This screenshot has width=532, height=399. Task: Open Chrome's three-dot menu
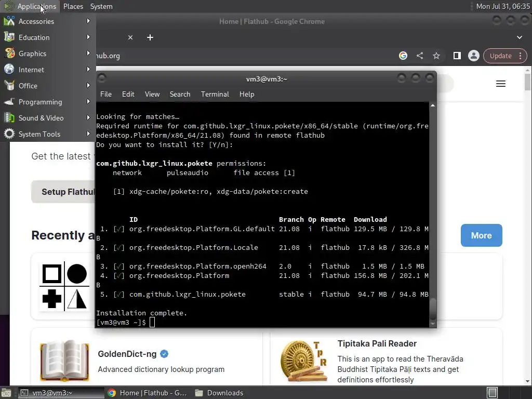coord(521,56)
